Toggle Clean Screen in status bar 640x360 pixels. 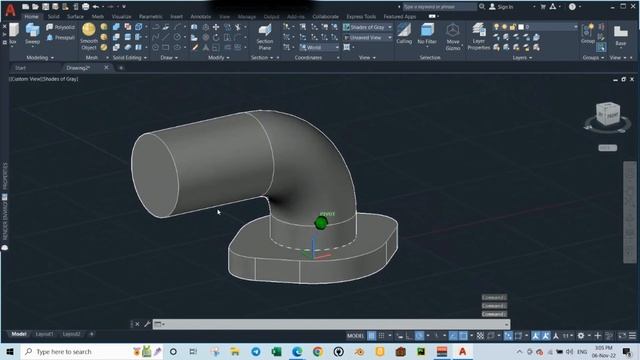click(x=622, y=336)
